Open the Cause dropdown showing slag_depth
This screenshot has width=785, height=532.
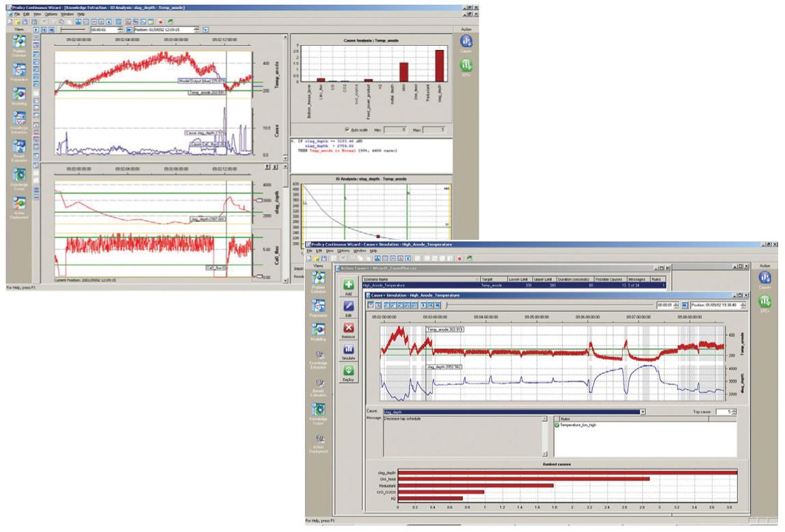tap(642, 412)
